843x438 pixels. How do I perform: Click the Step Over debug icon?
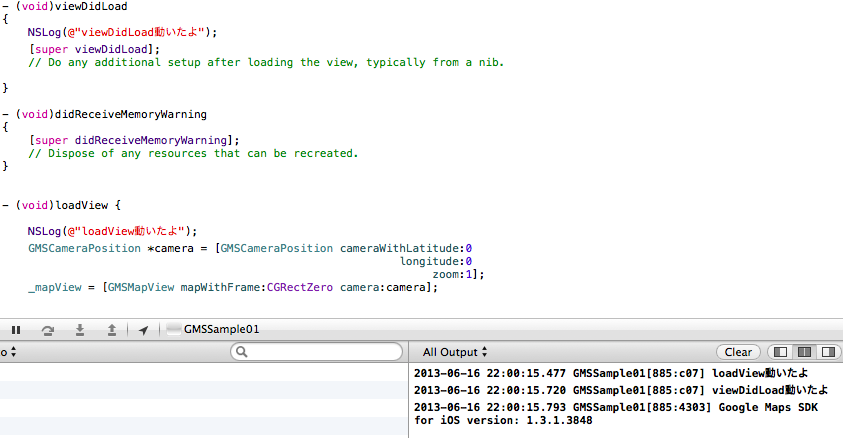click(x=48, y=330)
